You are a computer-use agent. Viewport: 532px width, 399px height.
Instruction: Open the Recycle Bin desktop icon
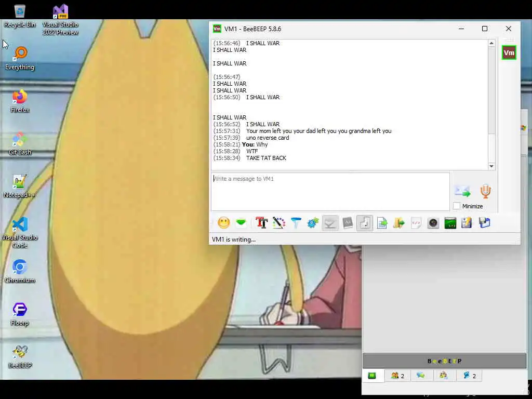coord(20,16)
